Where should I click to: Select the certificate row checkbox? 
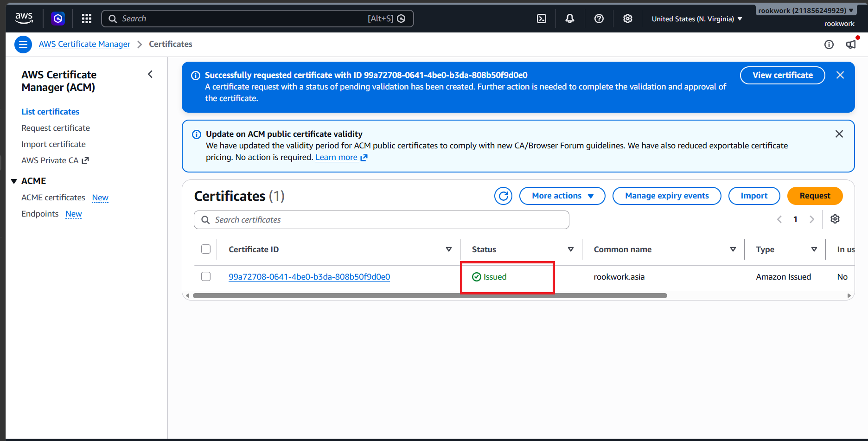[x=206, y=276]
